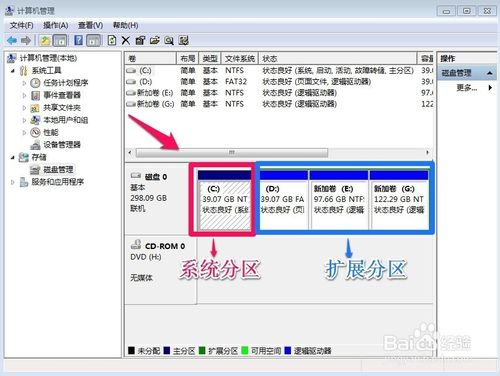Select the (D:) volume row in list
Image resolution: width=500 pixels, height=376 pixels.
click(279, 82)
